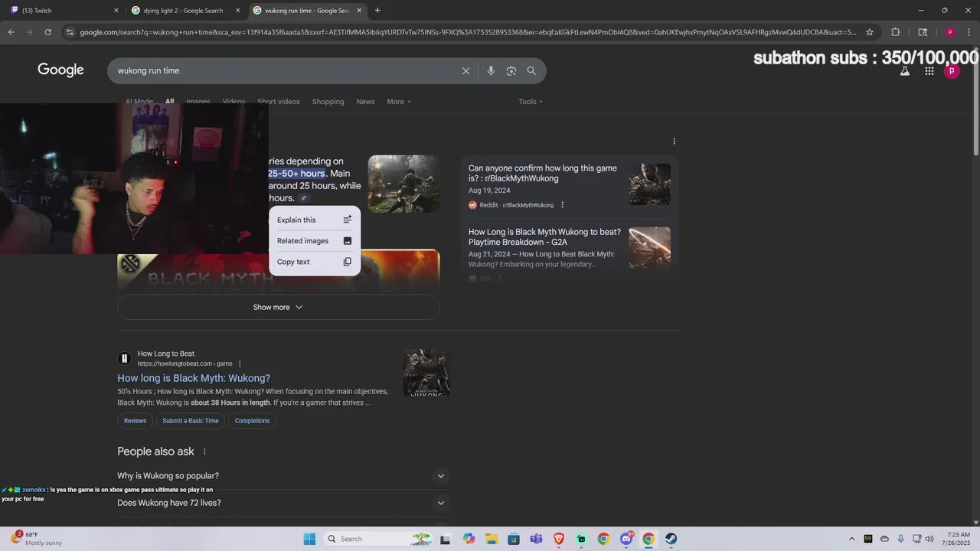Viewport: 980px width, 551px height.
Task: Select Related images from context menu
Action: pyautogui.click(x=315, y=241)
